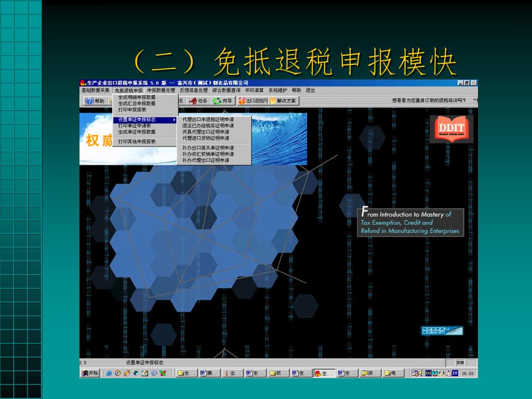Open the 年终清算 menu

pos(254,90)
